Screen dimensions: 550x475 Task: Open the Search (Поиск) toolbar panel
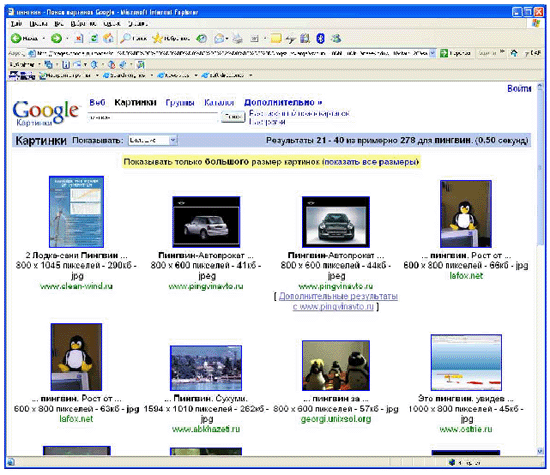coord(133,38)
